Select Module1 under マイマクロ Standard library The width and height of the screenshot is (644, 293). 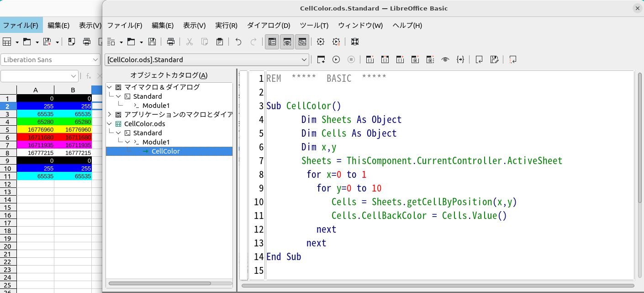156,106
